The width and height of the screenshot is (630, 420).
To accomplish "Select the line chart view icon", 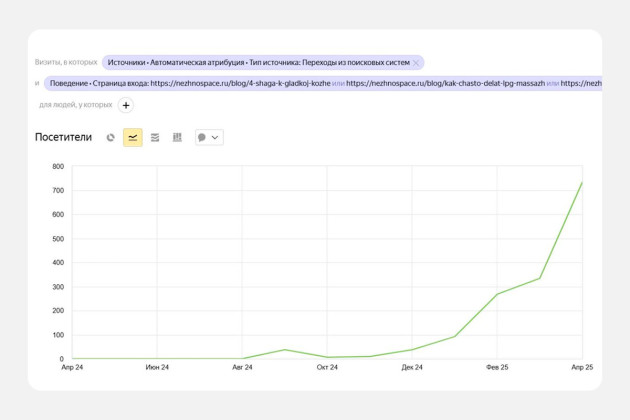I will (133, 137).
